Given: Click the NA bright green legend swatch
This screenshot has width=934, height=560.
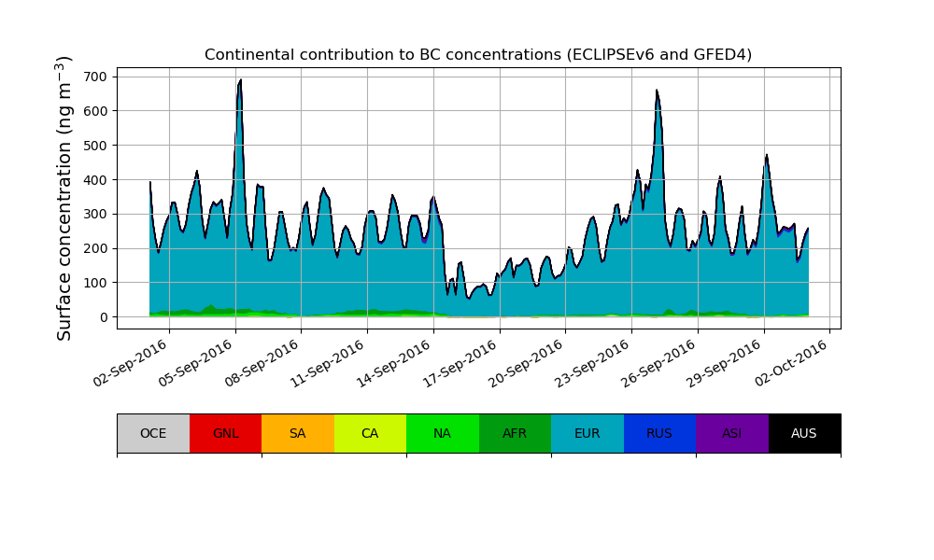Looking at the screenshot, I should pyautogui.click(x=443, y=433).
